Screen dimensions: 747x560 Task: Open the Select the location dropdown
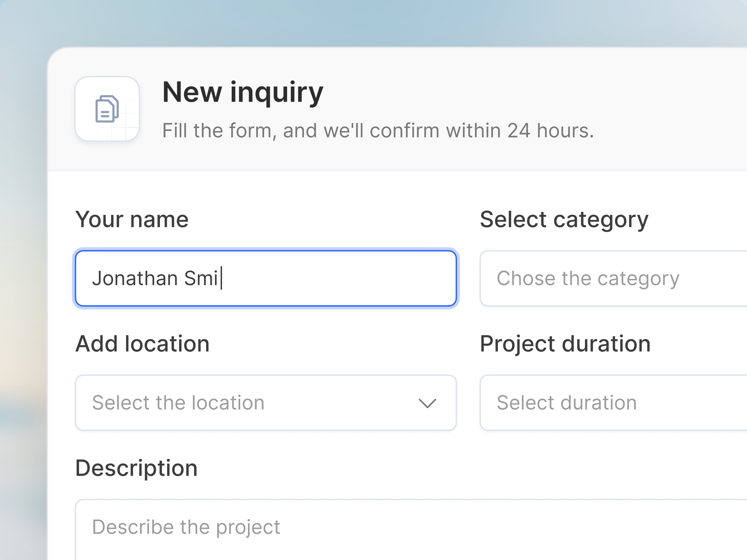[x=266, y=403]
